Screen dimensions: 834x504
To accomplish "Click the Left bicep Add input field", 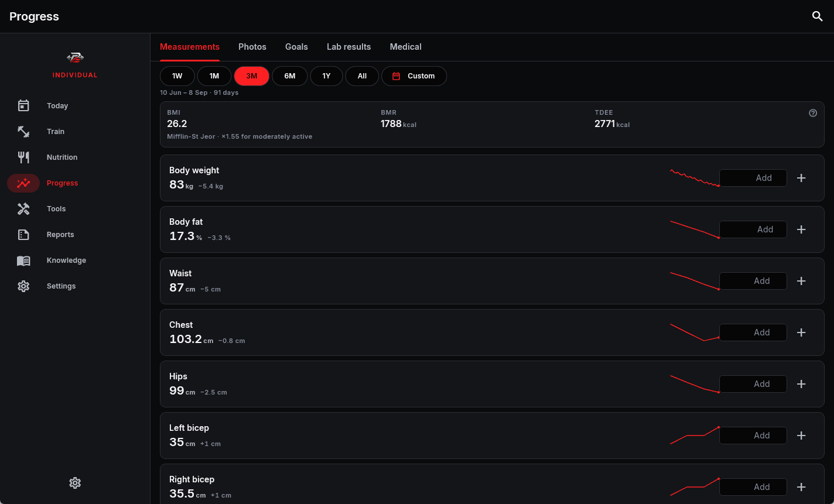I will tap(753, 436).
